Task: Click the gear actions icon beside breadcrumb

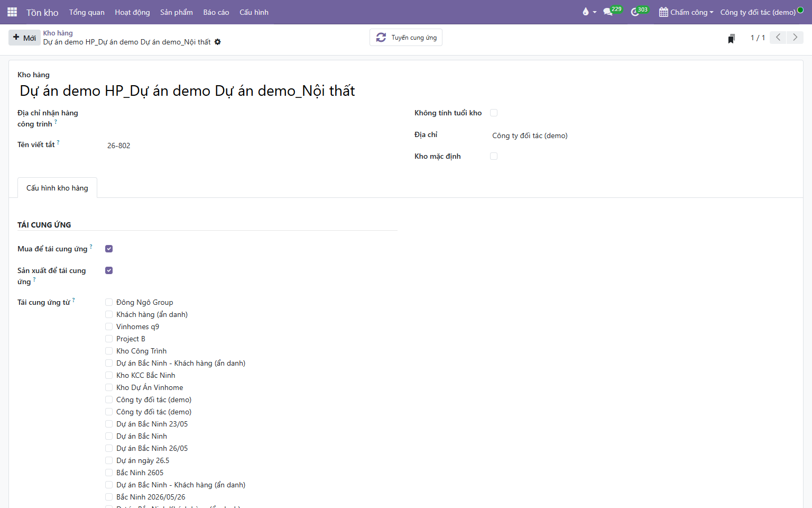Action: 218,42
